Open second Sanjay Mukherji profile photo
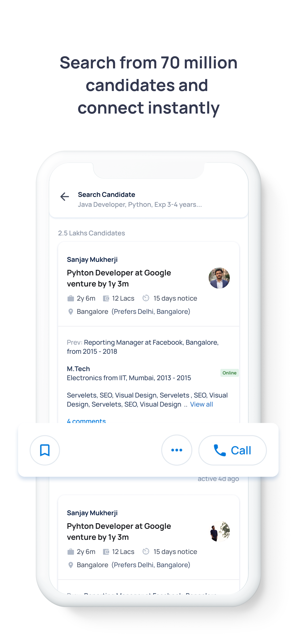The height and width of the screenshot is (644, 297). pos(219,531)
